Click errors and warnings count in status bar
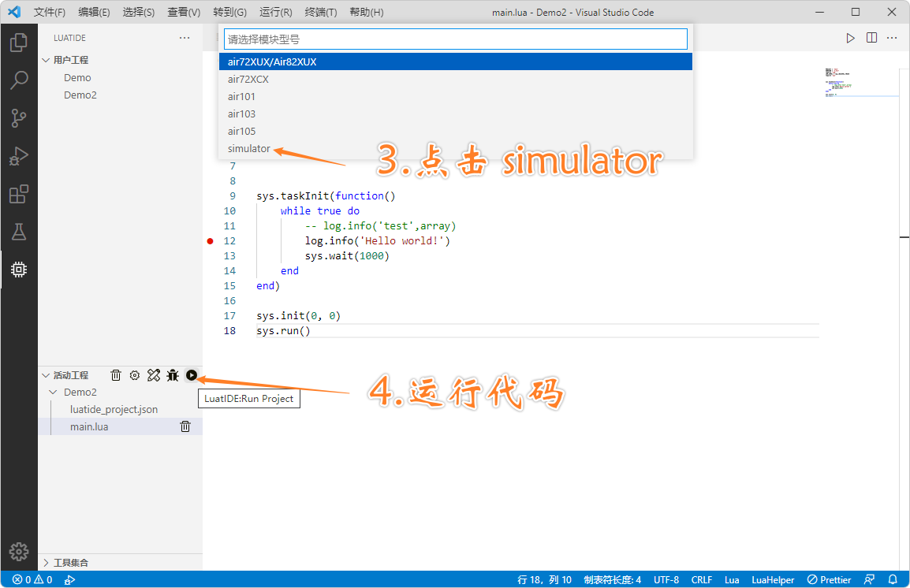Viewport: 910px width, 588px height. (x=32, y=579)
